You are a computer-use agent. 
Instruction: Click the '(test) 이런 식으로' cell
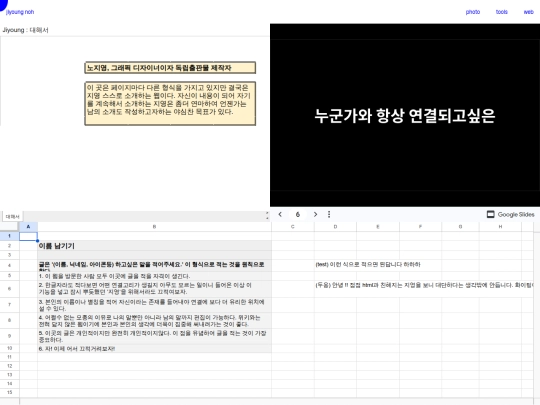[x=368, y=264]
